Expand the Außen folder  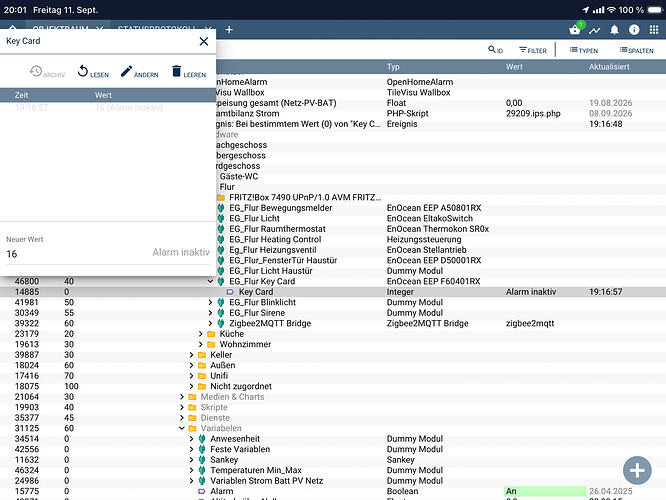click(x=191, y=365)
